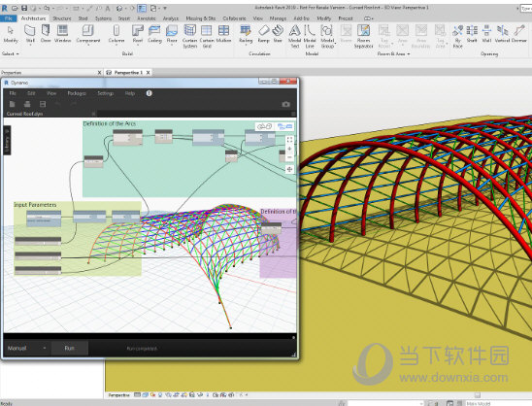Select the Wall opening tool
The image size is (532, 406).
[x=486, y=34]
